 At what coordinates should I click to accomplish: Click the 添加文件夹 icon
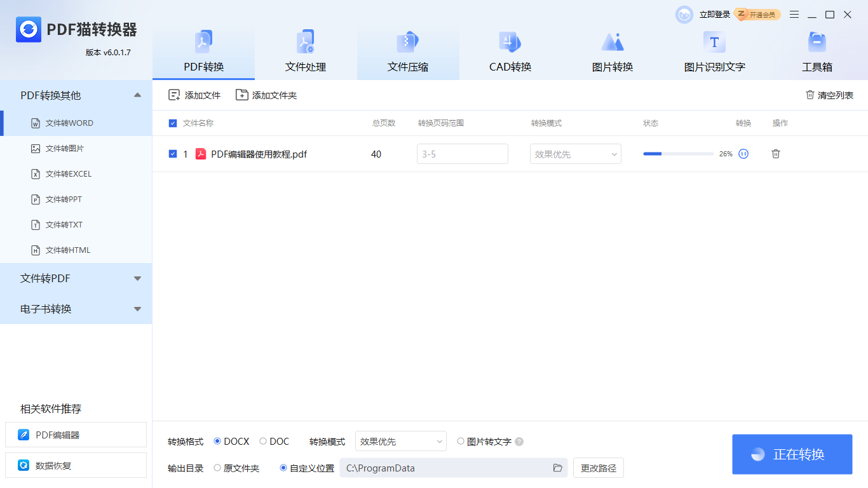click(242, 95)
